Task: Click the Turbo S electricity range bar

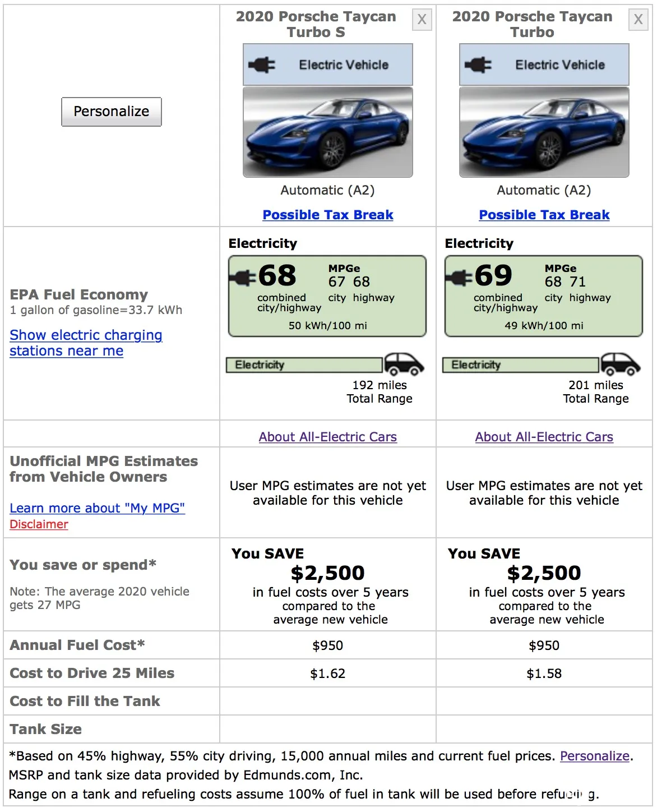Action: point(304,365)
